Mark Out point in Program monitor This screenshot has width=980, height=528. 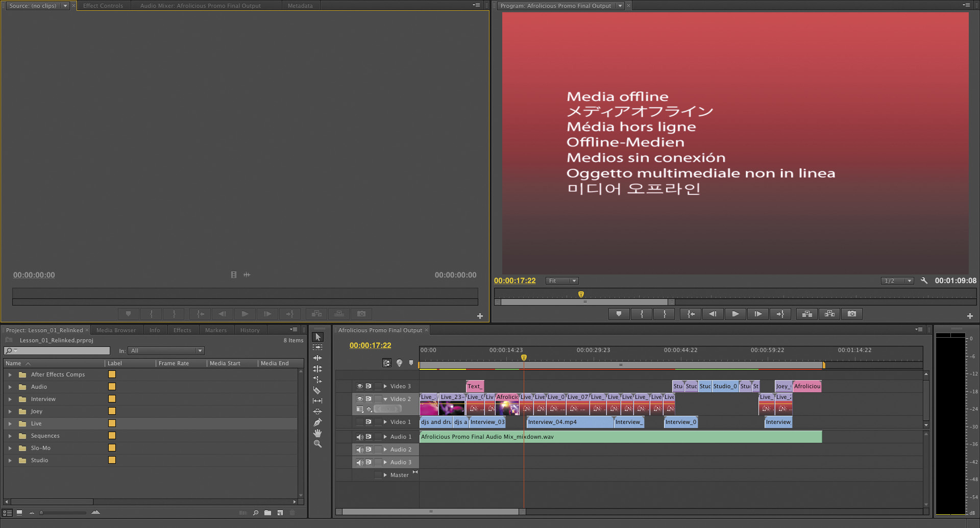pos(665,314)
